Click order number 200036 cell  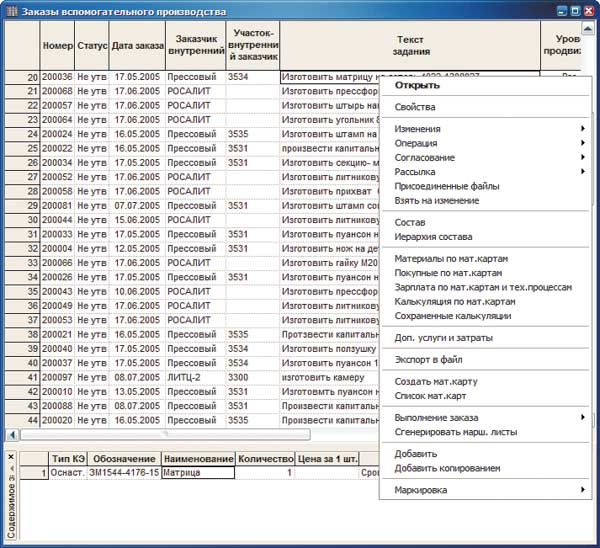[x=57, y=77]
